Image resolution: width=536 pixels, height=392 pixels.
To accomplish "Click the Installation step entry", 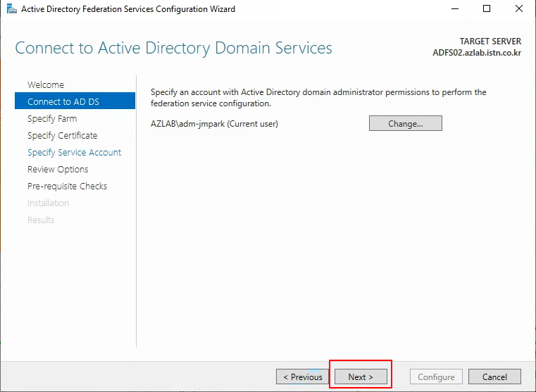I will click(x=48, y=203).
